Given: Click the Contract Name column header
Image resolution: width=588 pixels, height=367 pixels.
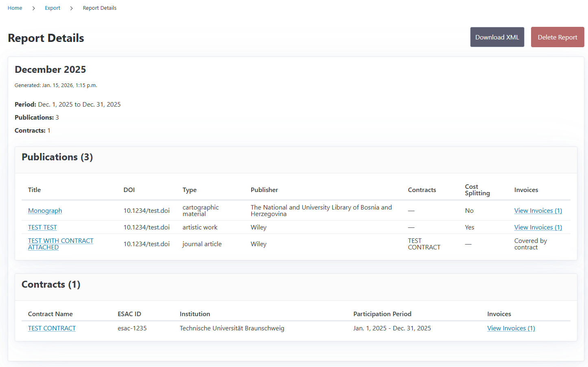Looking at the screenshot, I should 50,314.
